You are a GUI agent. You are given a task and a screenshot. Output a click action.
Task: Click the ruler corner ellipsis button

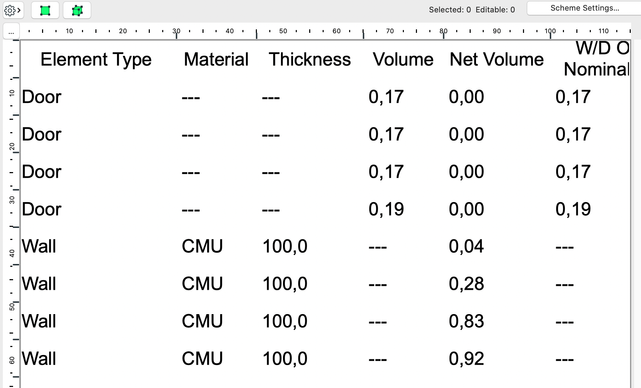click(11, 31)
